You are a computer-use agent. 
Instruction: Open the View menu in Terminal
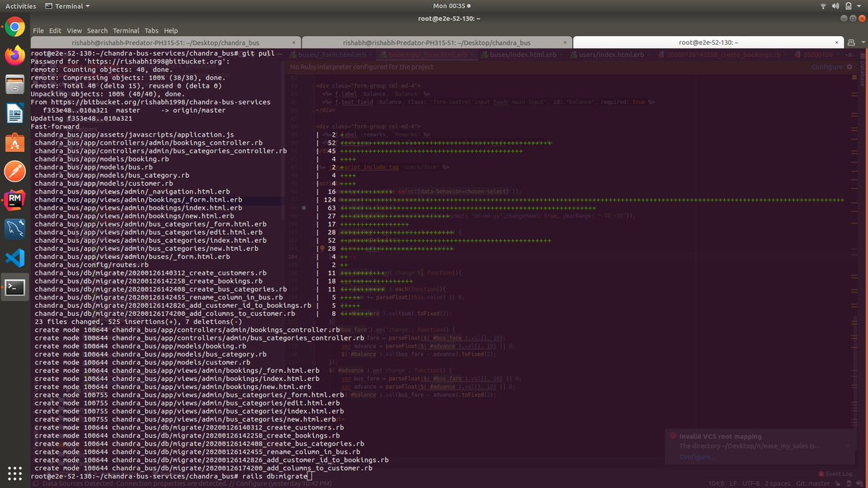coord(74,31)
